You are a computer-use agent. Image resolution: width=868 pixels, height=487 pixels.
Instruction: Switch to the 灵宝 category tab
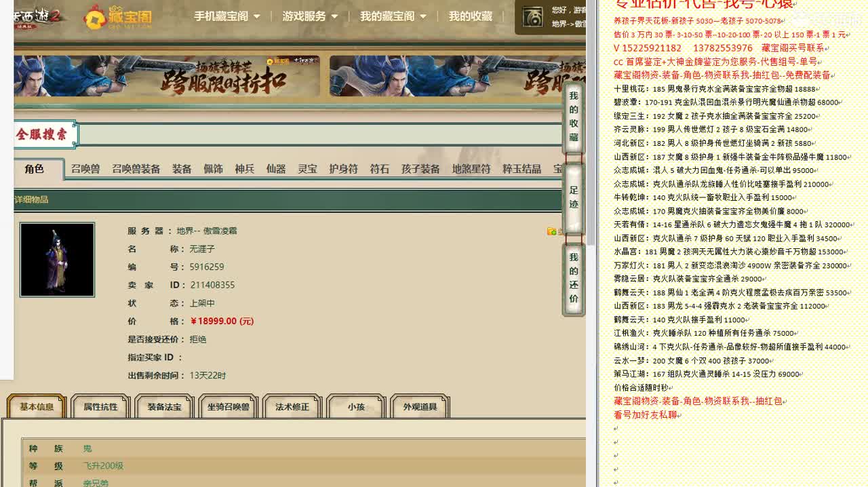307,169
